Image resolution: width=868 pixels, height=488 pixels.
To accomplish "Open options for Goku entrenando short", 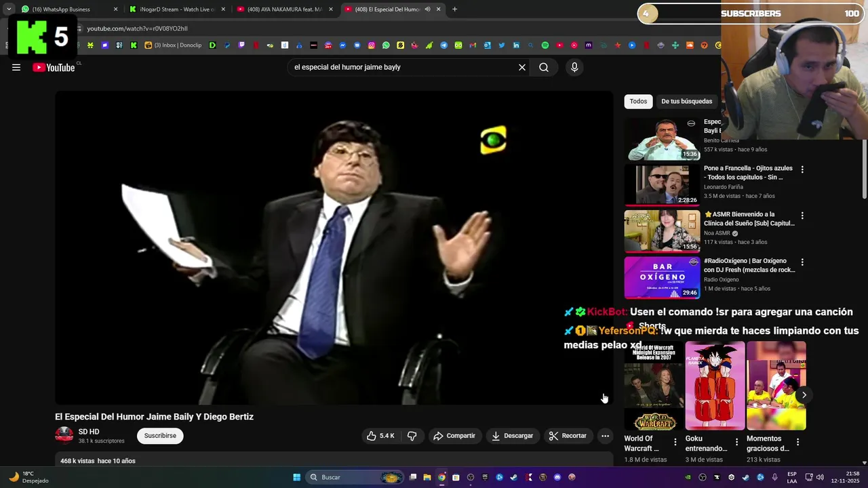I will [736, 442].
